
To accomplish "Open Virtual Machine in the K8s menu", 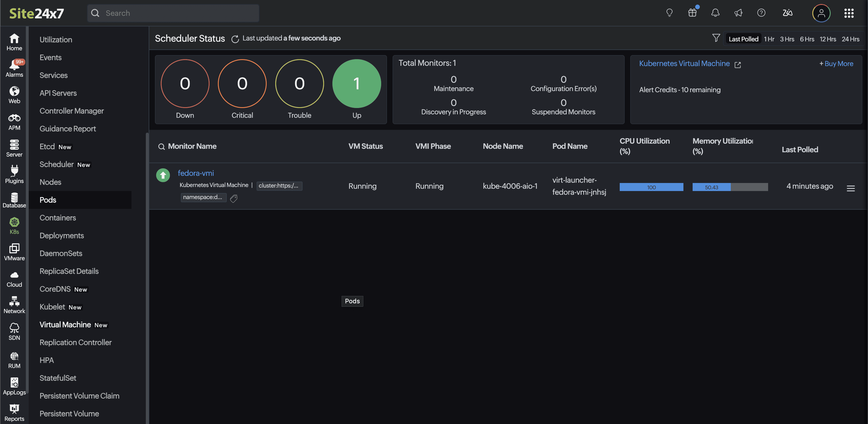I will 65,325.
